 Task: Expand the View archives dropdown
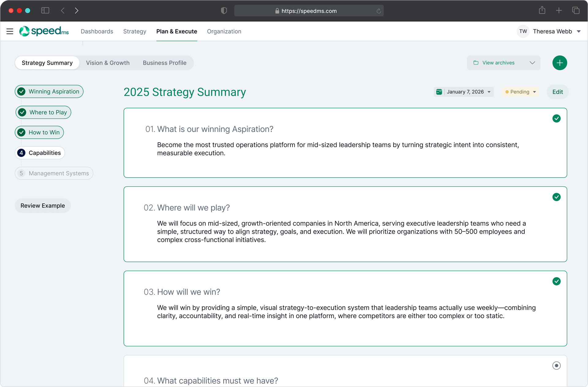point(503,63)
